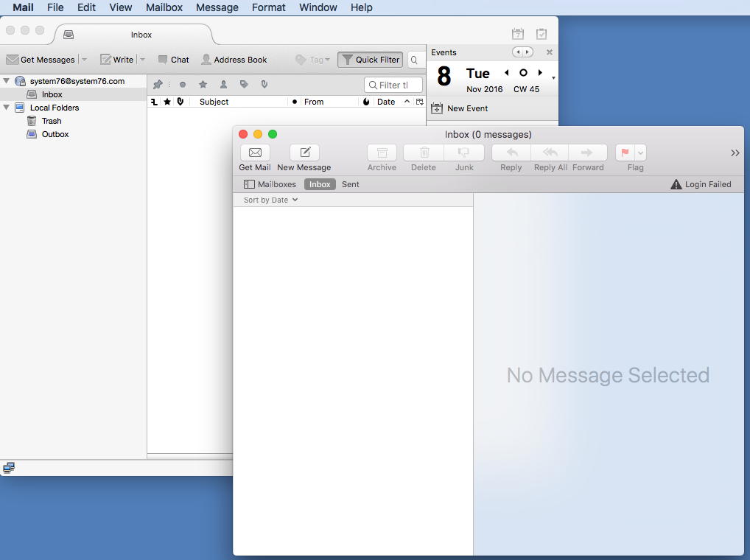The image size is (750, 560).
Task: Click the Get Mail envelope icon
Action: coord(254,153)
